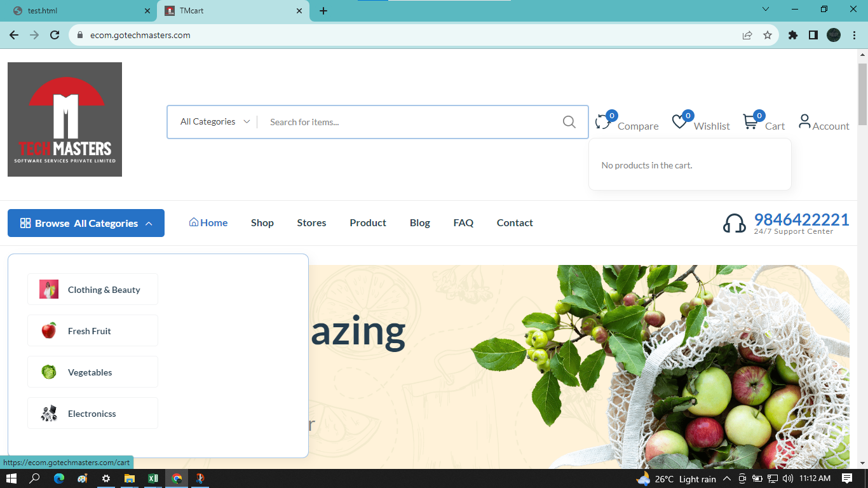Reload the page in browser

pos(55,36)
